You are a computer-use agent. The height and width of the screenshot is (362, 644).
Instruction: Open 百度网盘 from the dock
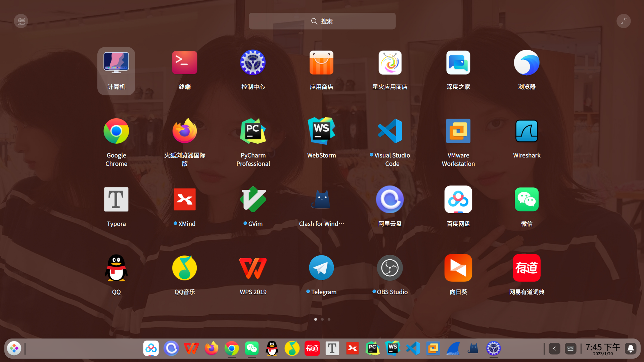tap(151, 349)
